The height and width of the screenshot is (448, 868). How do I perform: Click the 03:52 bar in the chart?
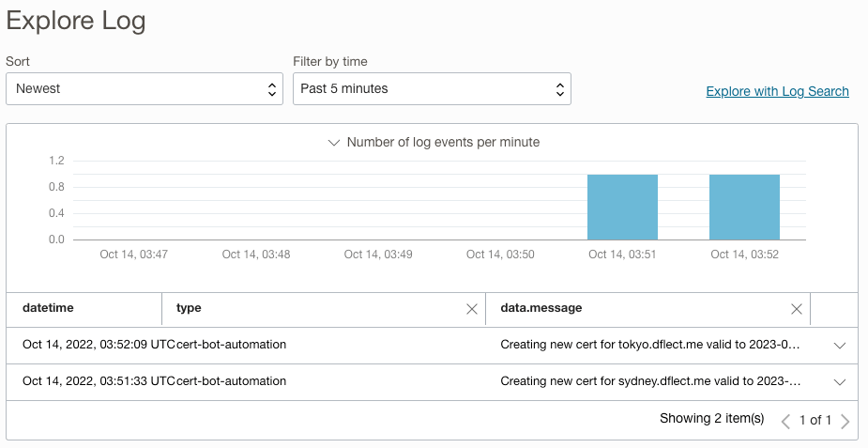click(x=744, y=207)
